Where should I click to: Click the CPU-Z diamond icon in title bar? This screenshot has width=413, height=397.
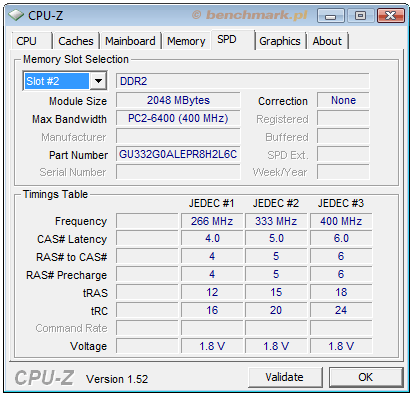(x=16, y=15)
